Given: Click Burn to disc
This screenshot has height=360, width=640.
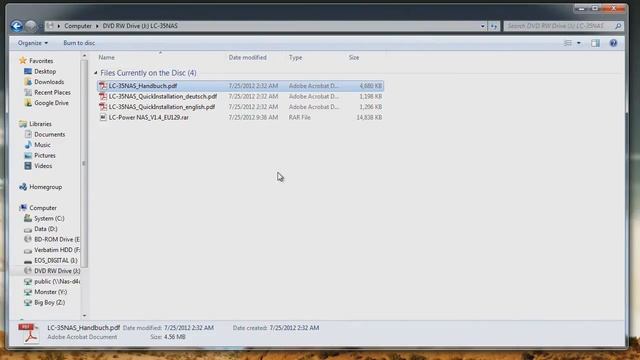Looking at the screenshot, I should coord(79,43).
